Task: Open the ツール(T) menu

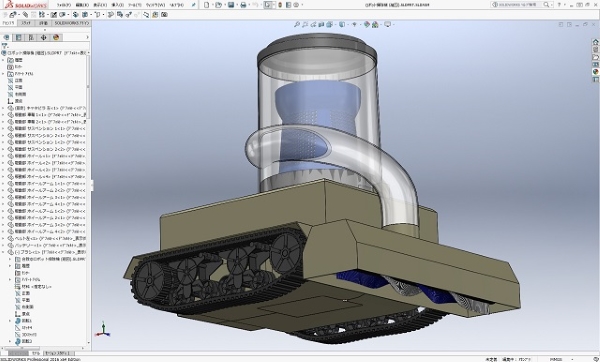Action: point(135,5)
